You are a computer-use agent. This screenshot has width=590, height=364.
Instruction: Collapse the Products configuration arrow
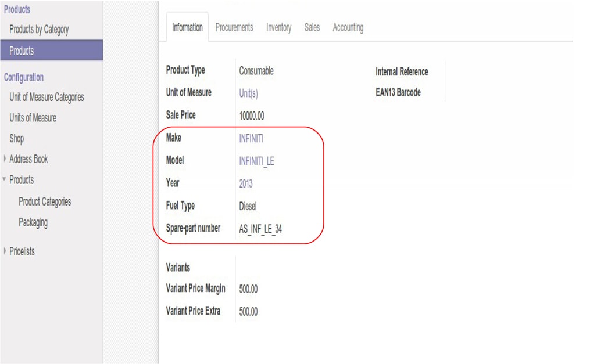tap(4, 179)
